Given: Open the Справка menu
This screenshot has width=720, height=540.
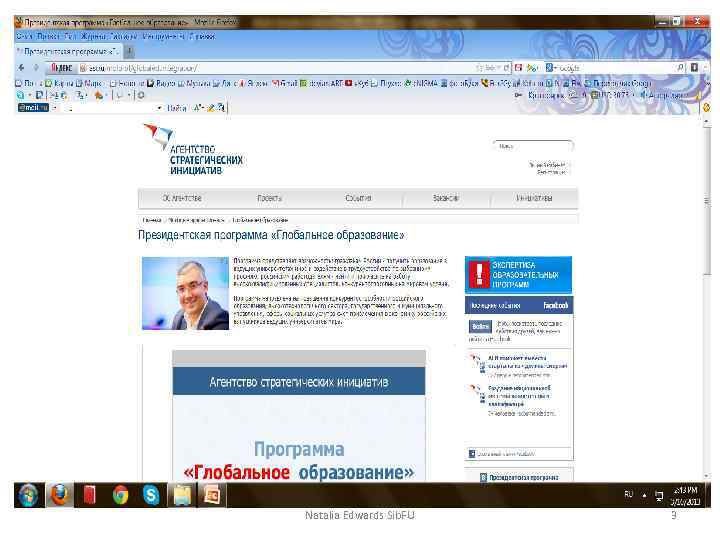Looking at the screenshot, I should tap(202, 36).
